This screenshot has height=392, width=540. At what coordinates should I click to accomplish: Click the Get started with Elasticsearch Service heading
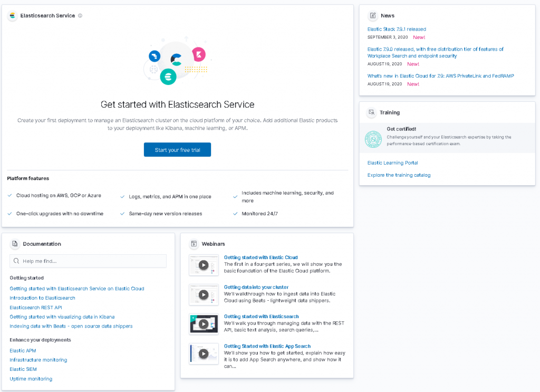click(177, 104)
